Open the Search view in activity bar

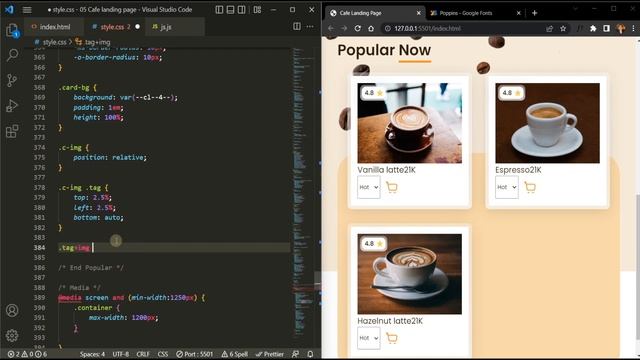coord(12,55)
